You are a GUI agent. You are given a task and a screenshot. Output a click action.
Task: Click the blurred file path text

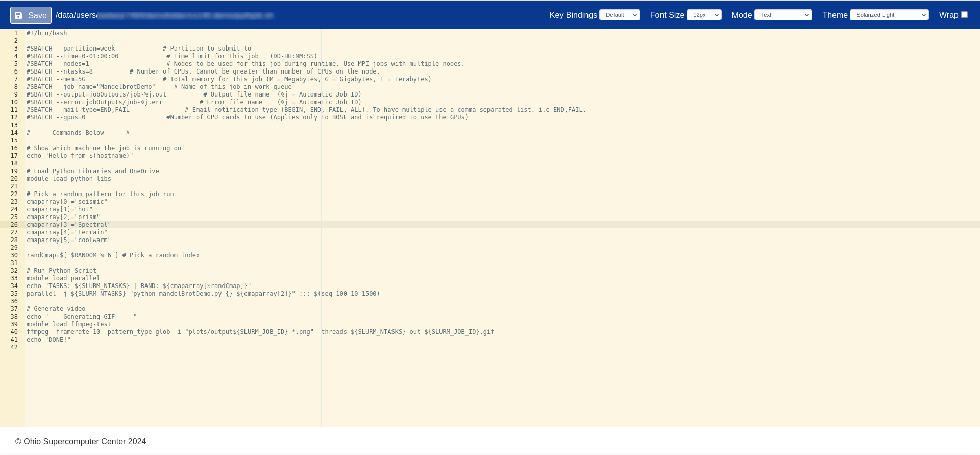[x=185, y=15]
